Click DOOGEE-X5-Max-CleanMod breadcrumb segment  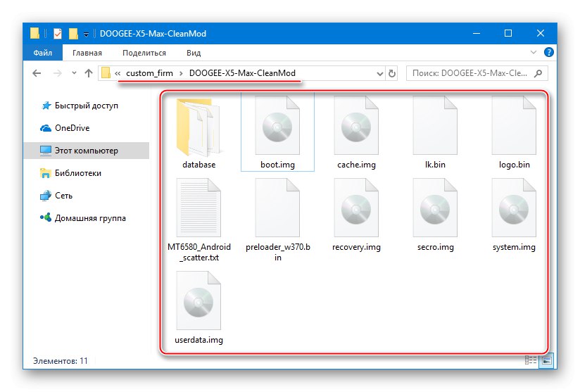pyautogui.click(x=242, y=73)
